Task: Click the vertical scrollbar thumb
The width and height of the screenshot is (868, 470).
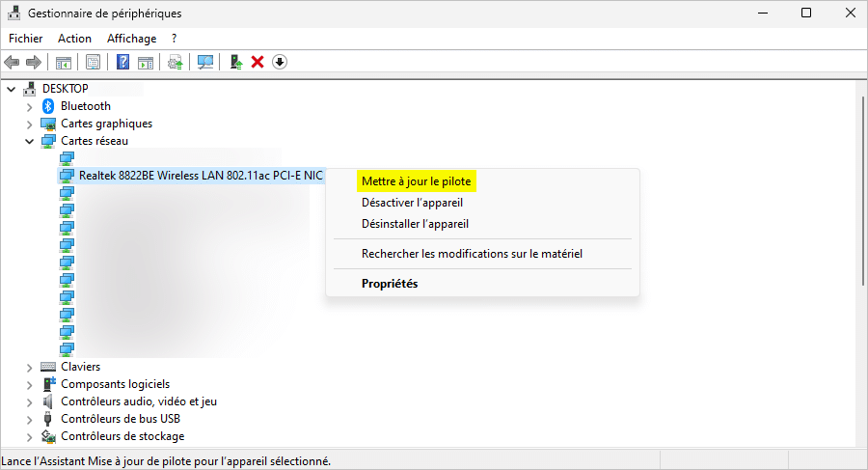Action: [x=863, y=191]
